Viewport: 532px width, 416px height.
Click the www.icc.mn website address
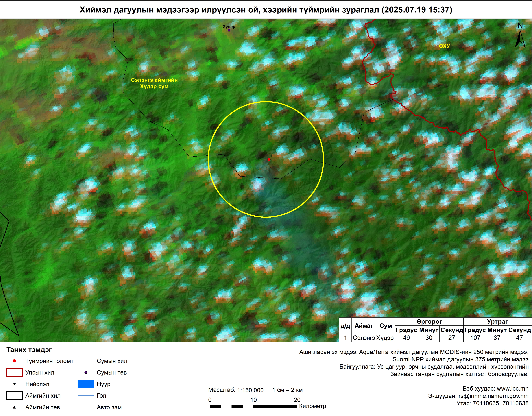[512, 389]
